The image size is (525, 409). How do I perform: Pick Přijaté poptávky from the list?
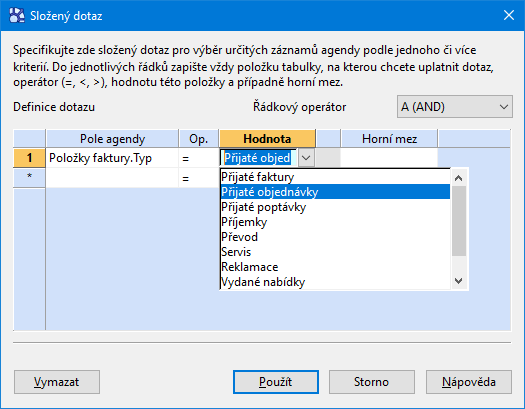(x=335, y=207)
